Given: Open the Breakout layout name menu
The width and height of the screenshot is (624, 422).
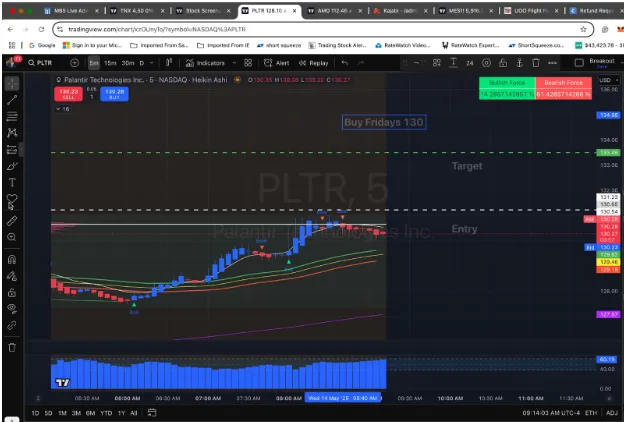Looking at the screenshot, I should [602, 63].
